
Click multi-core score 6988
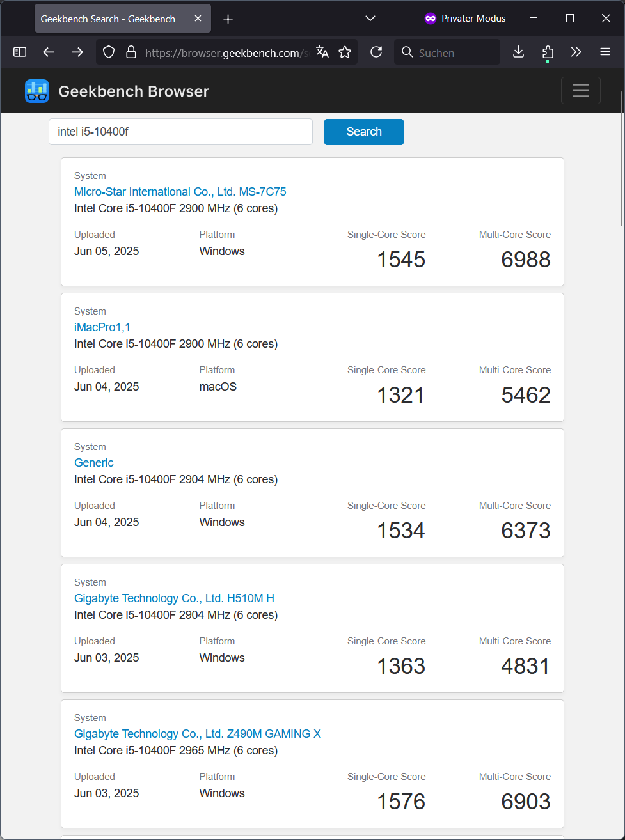pyautogui.click(x=526, y=260)
